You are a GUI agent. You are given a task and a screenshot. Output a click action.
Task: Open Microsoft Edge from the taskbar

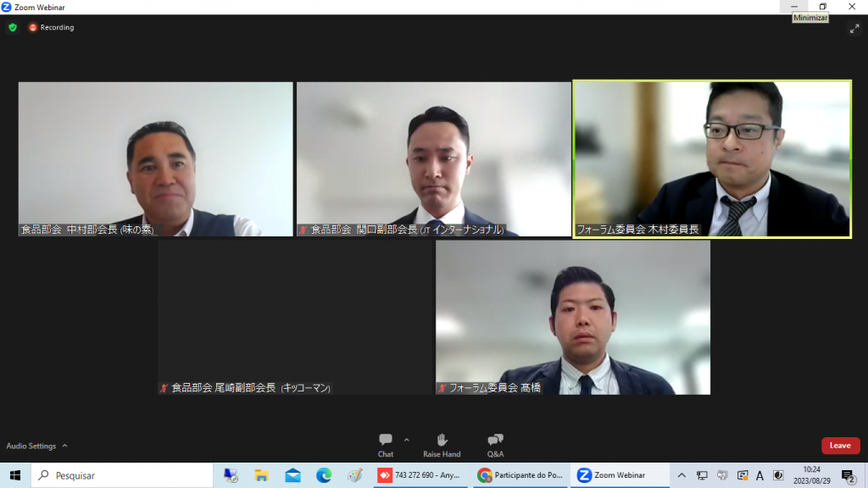pos(324,475)
